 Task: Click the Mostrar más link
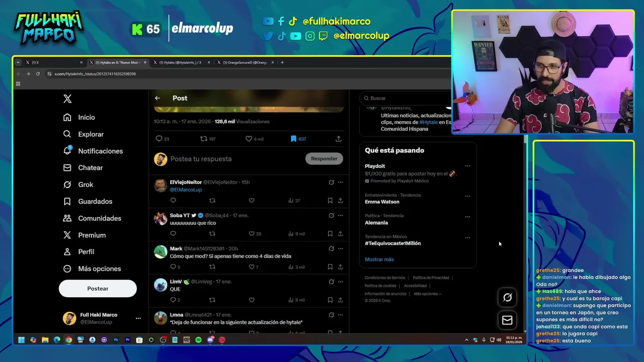379,259
